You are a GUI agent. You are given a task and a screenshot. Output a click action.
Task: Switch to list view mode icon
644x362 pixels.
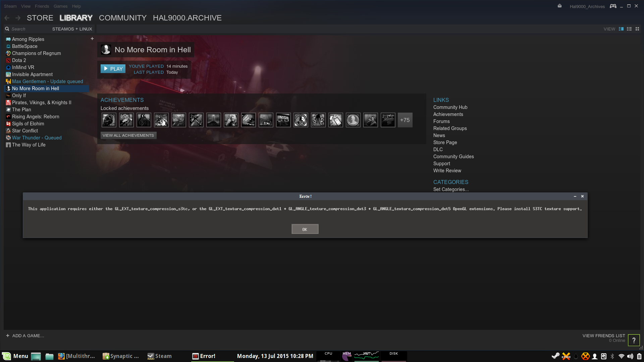click(629, 29)
